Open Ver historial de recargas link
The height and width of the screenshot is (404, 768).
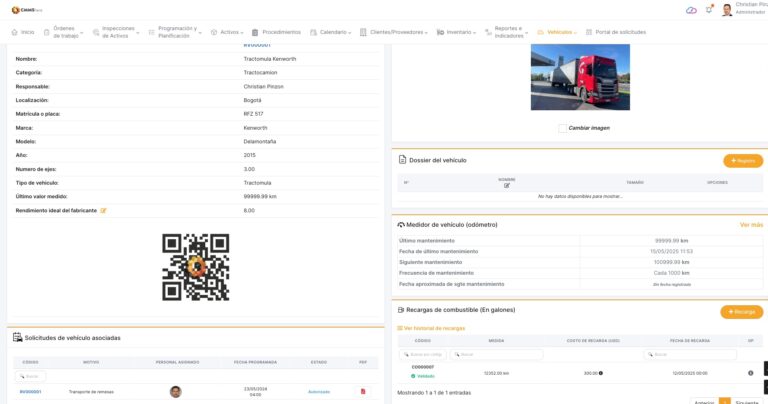pyautogui.click(x=433, y=328)
